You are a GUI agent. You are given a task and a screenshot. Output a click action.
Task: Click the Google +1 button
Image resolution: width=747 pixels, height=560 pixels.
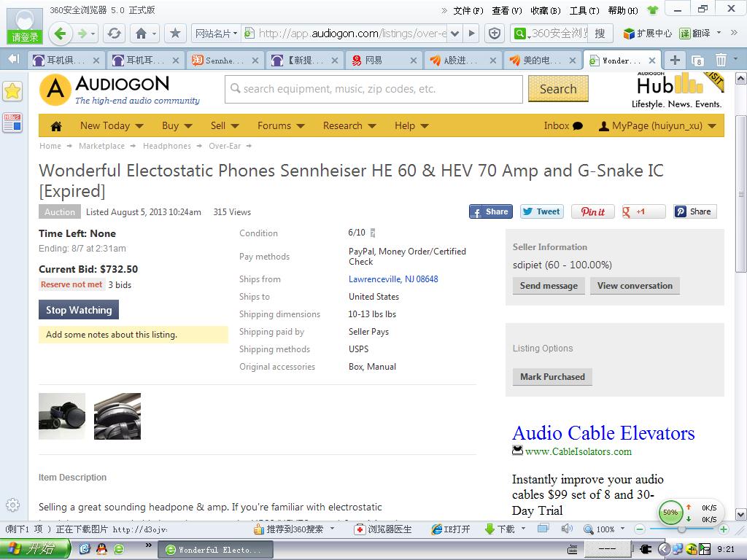(x=643, y=211)
